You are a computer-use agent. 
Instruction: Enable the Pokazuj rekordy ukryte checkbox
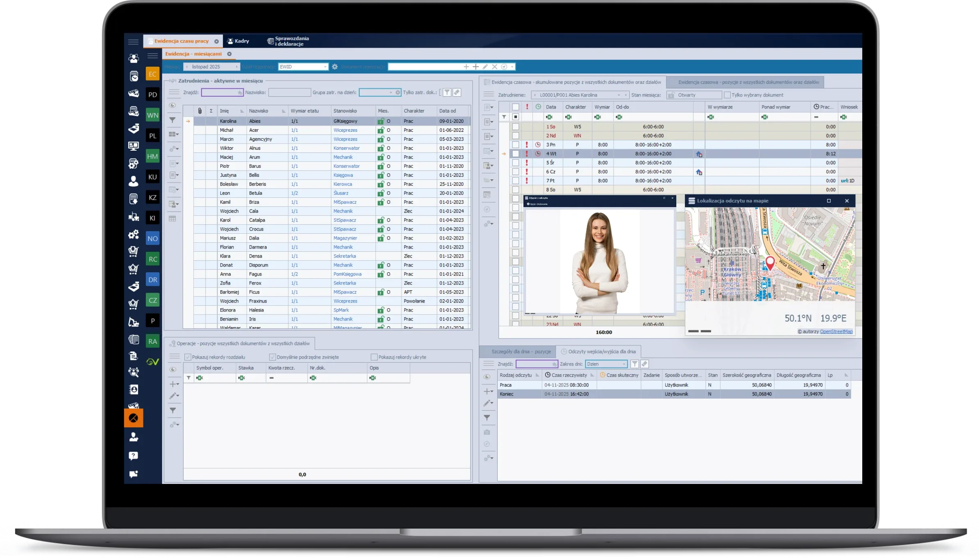[x=374, y=357]
